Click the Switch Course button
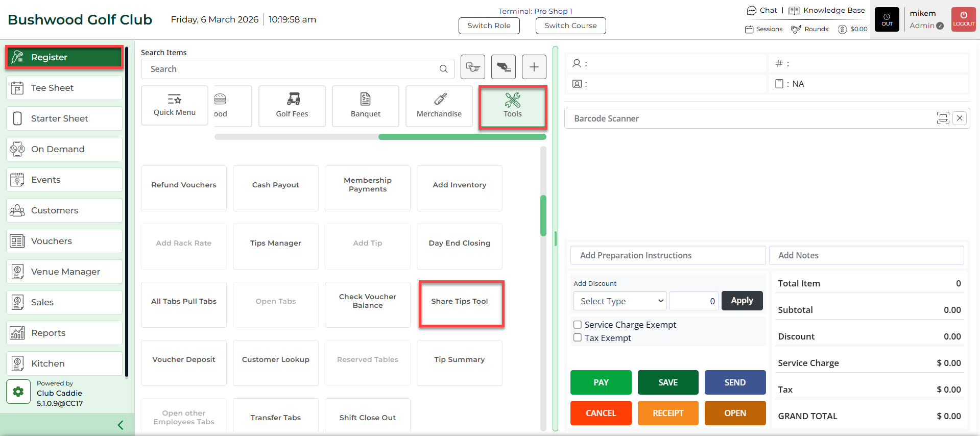The image size is (980, 436). (x=570, y=26)
